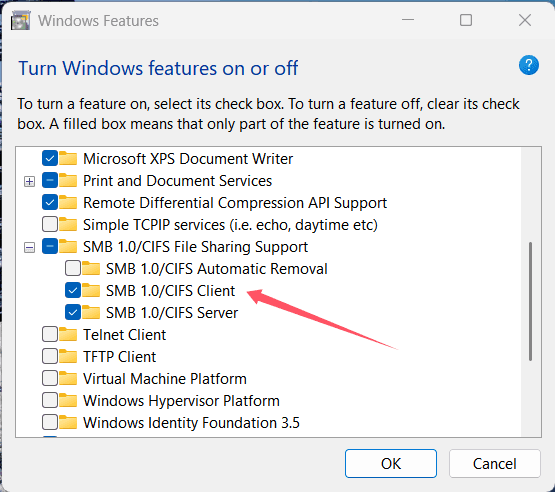Dismiss dialog with the Cancel button
Image resolution: width=555 pixels, height=492 pixels.
tap(494, 463)
